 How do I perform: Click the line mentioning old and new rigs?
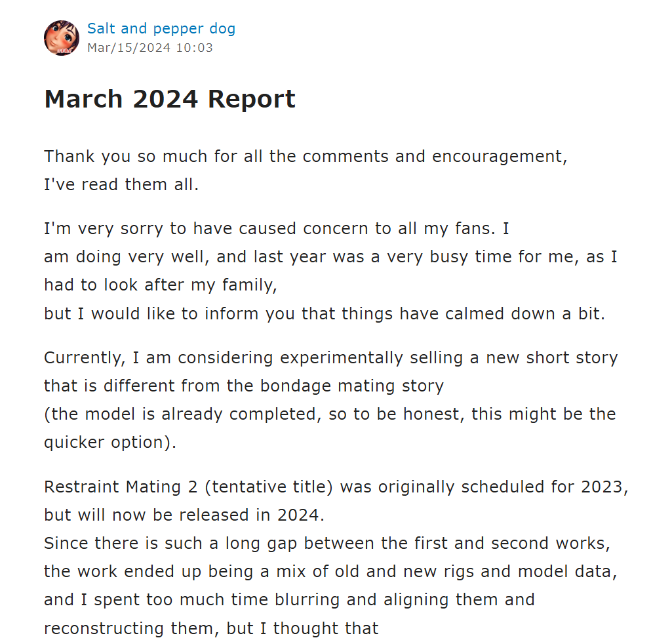[x=330, y=572]
